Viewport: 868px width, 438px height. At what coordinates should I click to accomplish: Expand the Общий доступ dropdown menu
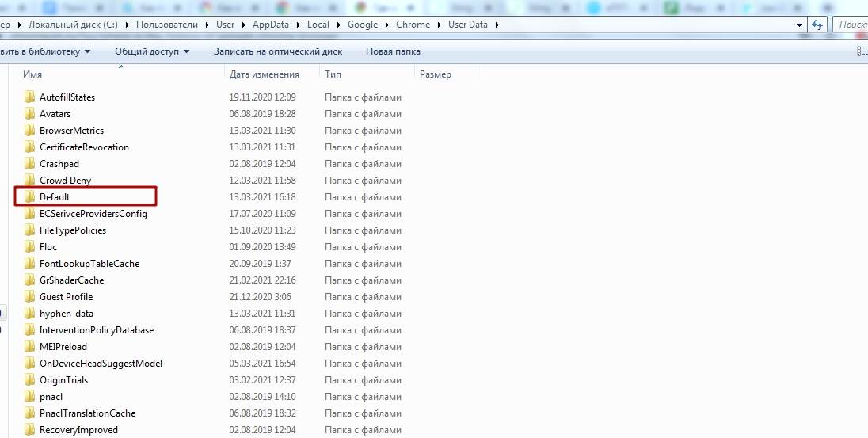(152, 51)
